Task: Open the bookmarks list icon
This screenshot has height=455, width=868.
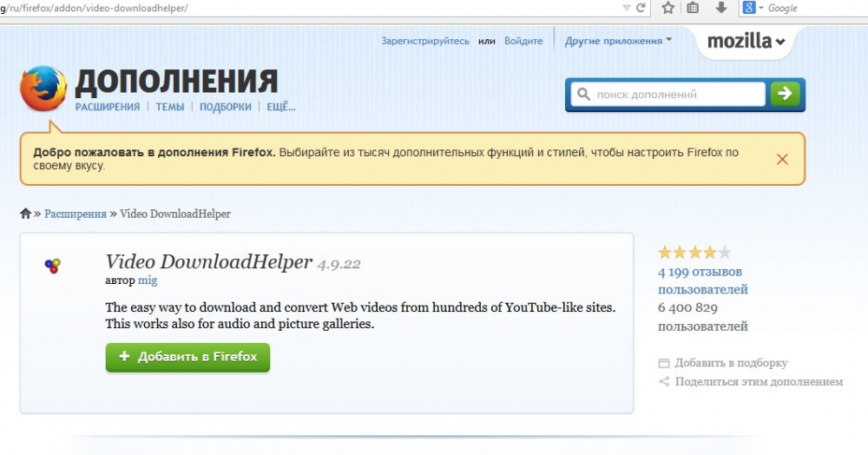Action: (x=693, y=8)
